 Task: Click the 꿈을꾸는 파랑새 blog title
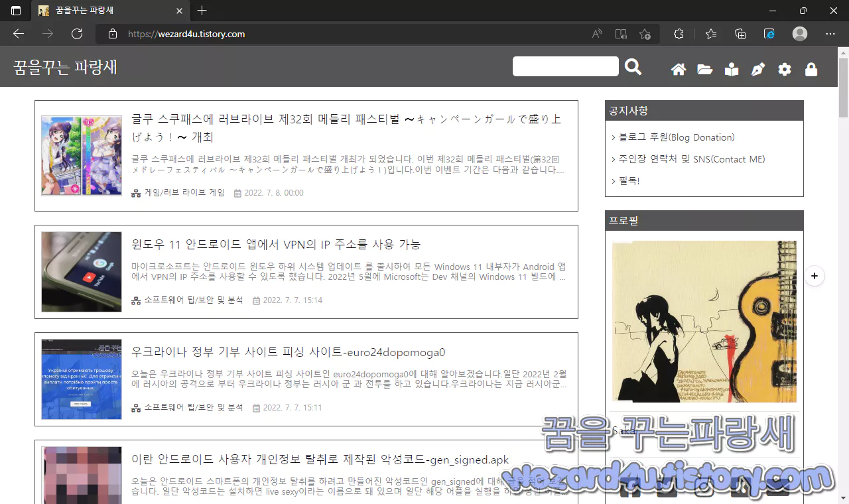pyautogui.click(x=65, y=67)
